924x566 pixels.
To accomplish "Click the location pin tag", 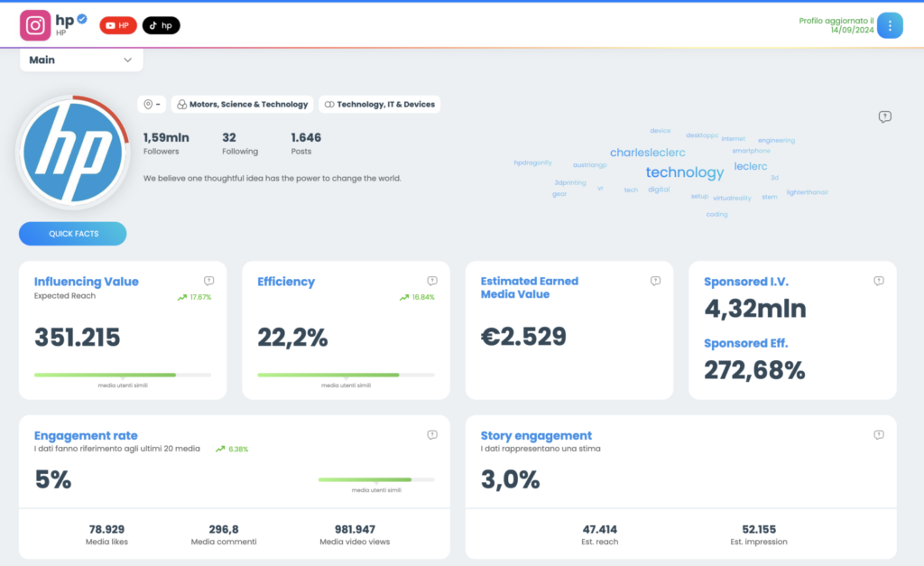I will click(x=152, y=105).
